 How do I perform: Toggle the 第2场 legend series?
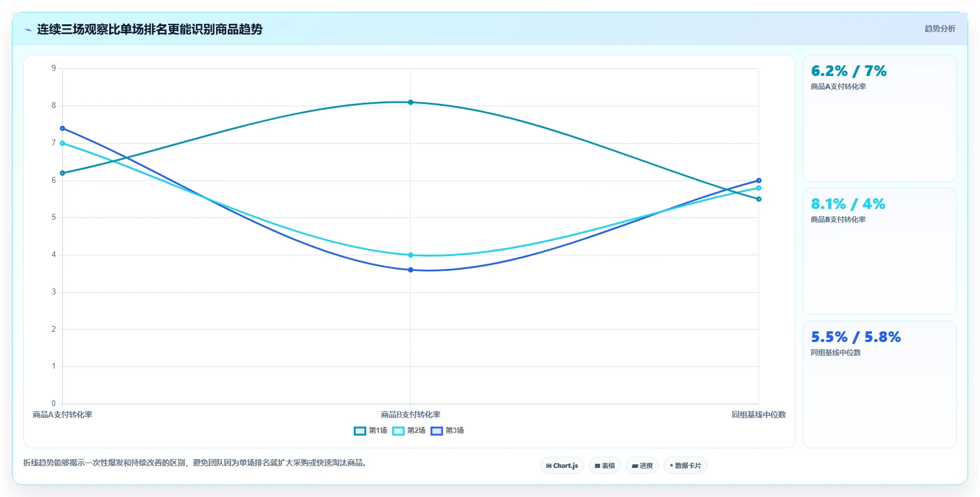(409, 430)
